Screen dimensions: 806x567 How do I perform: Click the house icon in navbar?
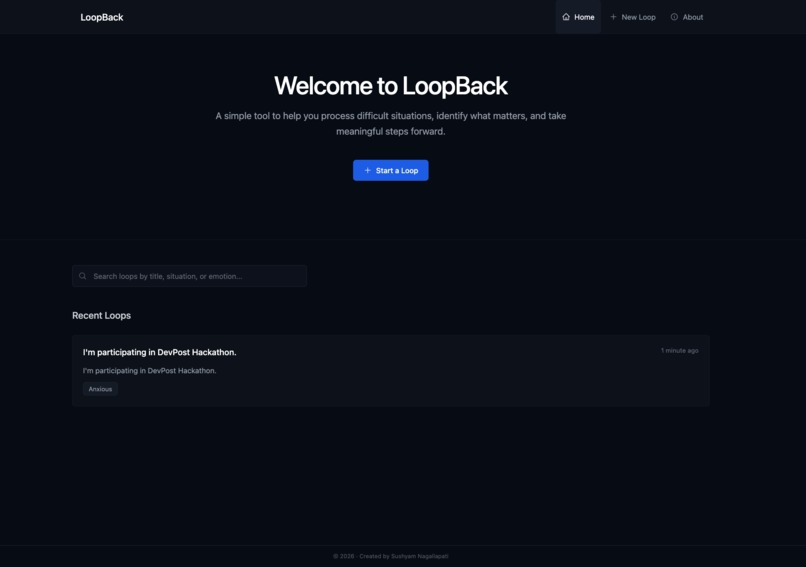[x=566, y=17]
